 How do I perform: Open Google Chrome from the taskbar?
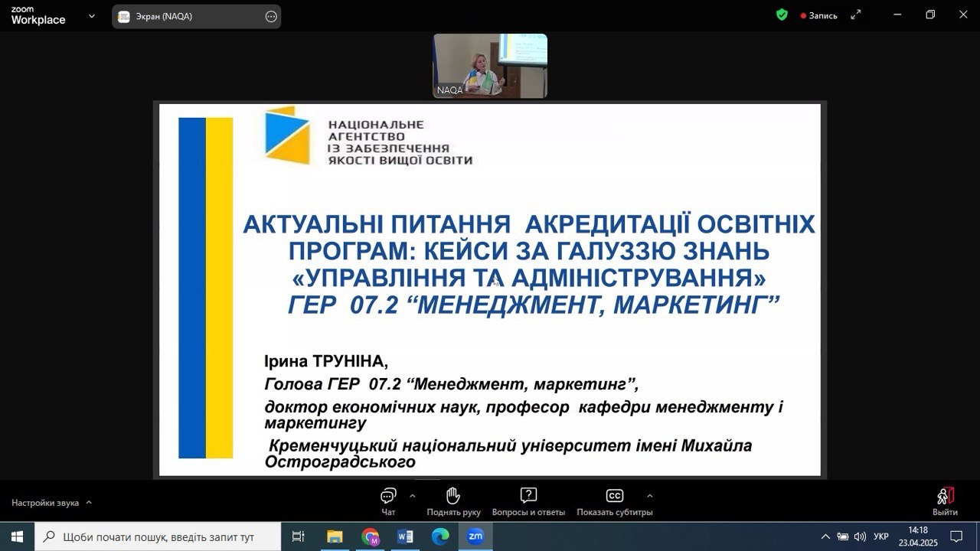(x=371, y=537)
